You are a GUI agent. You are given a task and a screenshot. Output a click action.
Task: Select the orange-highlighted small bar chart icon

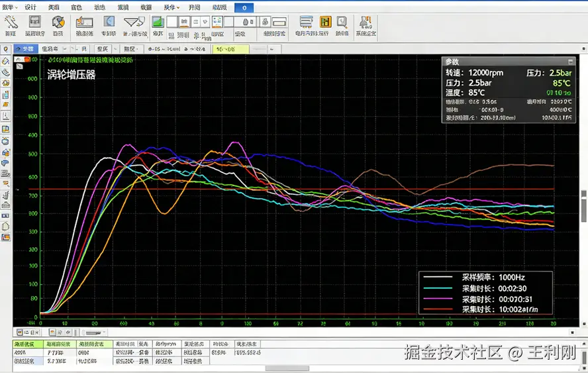pos(184,22)
